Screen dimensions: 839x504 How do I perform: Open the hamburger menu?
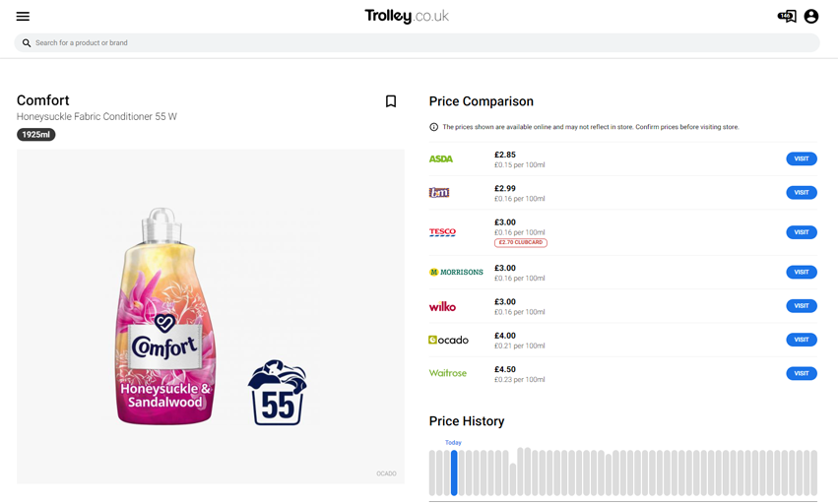coord(23,17)
